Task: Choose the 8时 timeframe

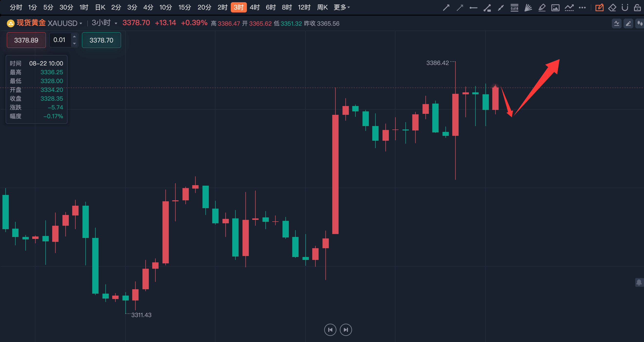Action: 287,8
